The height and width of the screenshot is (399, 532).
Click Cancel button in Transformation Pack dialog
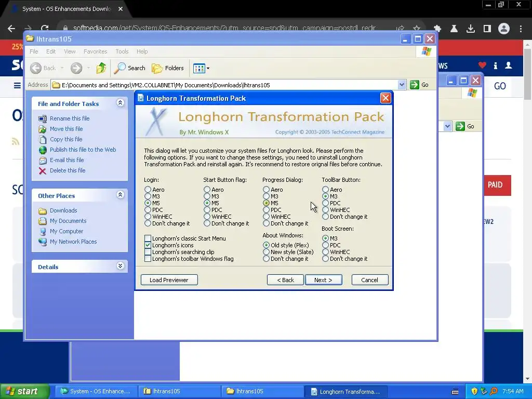[x=370, y=280]
